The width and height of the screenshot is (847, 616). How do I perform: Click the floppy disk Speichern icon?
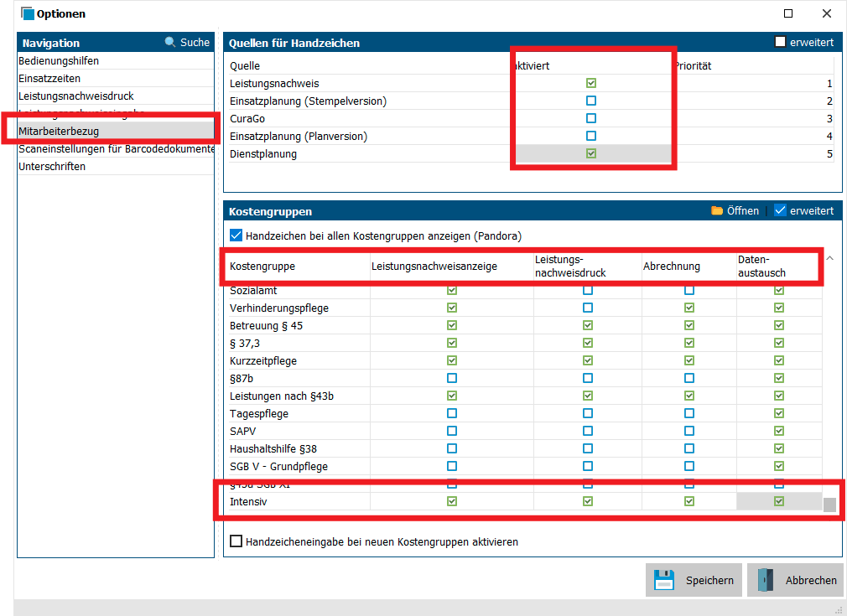[x=664, y=580]
